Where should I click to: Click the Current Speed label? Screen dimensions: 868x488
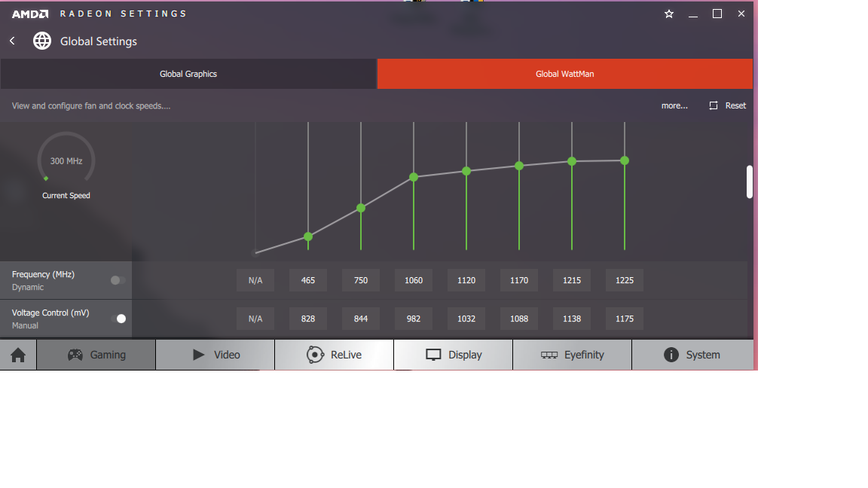pos(66,195)
